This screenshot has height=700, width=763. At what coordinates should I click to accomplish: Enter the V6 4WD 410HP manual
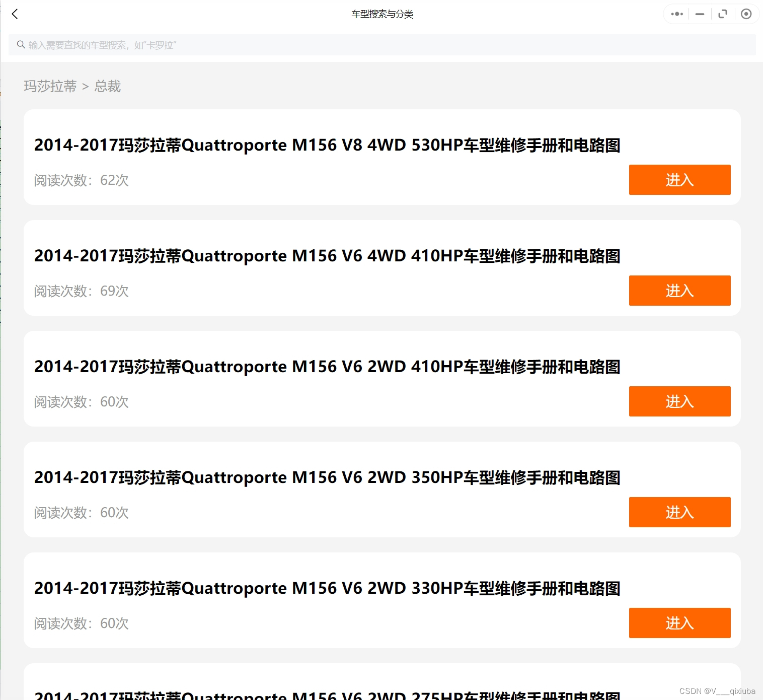(679, 291)
